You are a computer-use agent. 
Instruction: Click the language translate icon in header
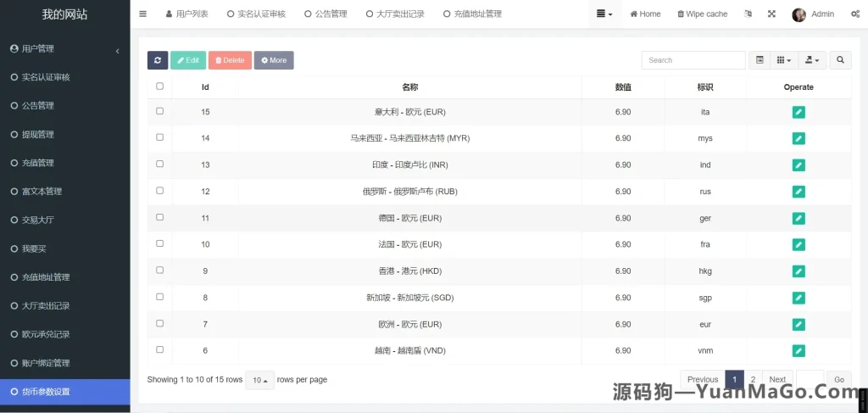coord(748,14)
